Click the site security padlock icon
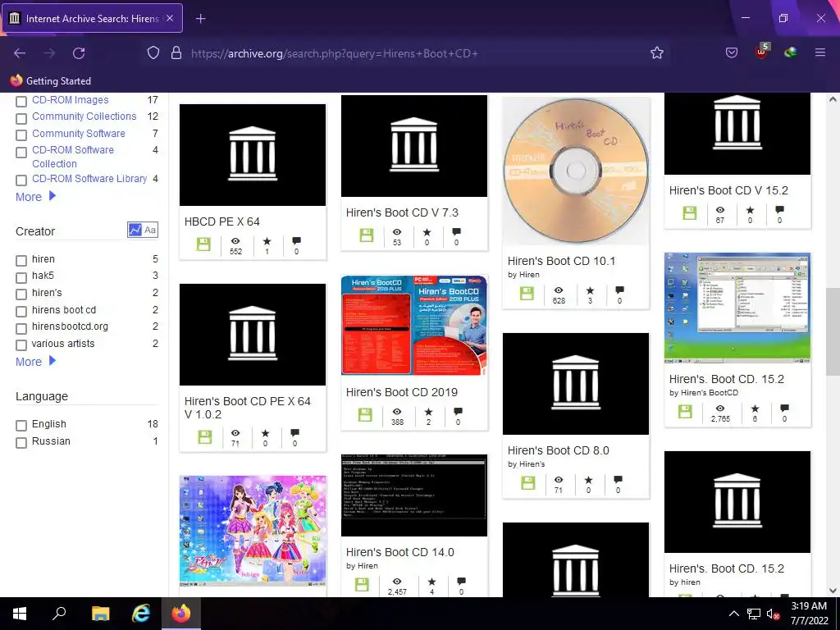840x630 pixels. 176,52
